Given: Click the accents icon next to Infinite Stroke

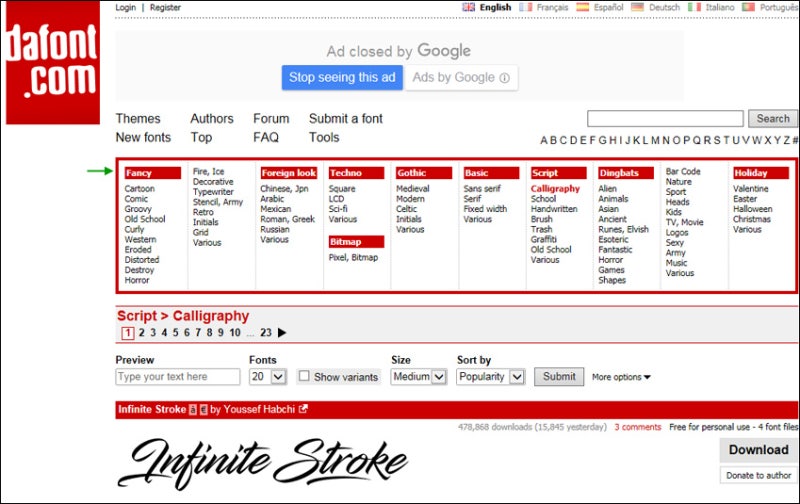Looking at the screenshot, I should click(x=193, y=410).
